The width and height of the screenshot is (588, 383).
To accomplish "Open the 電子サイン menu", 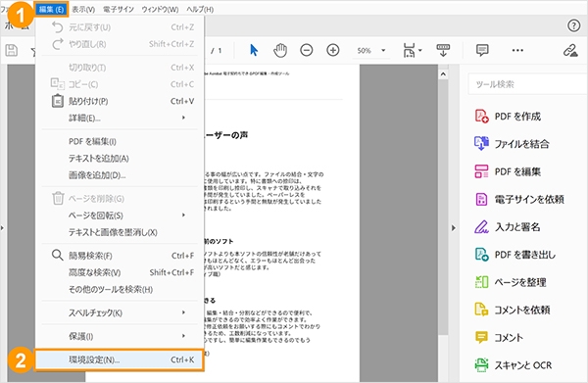I will tap(119, 10).
